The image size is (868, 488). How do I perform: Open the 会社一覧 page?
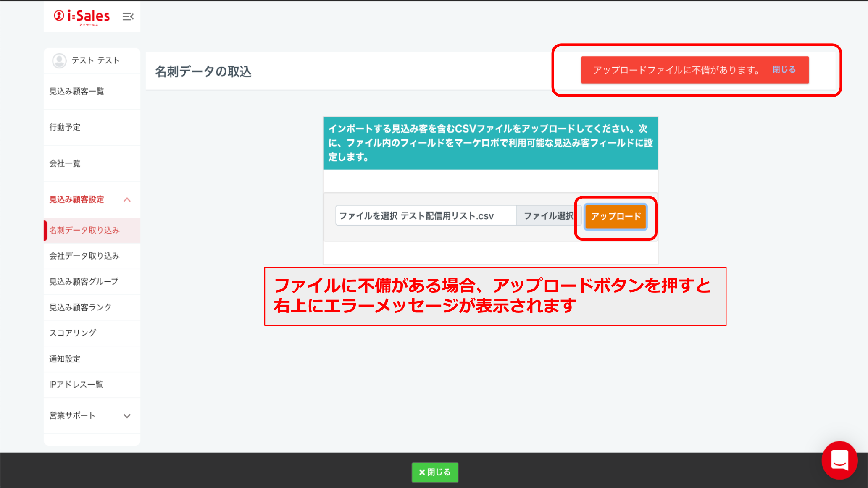click(65, 163)
